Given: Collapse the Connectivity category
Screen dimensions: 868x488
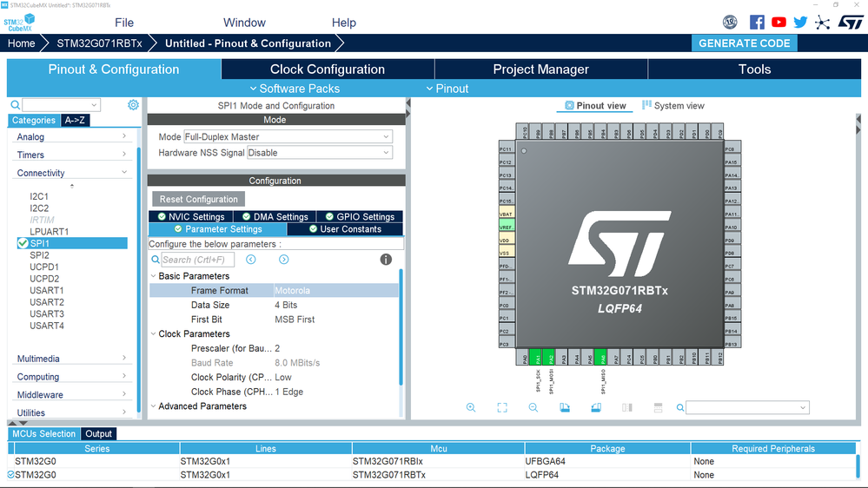Looking at the screenshot, I should click(71, 173).
